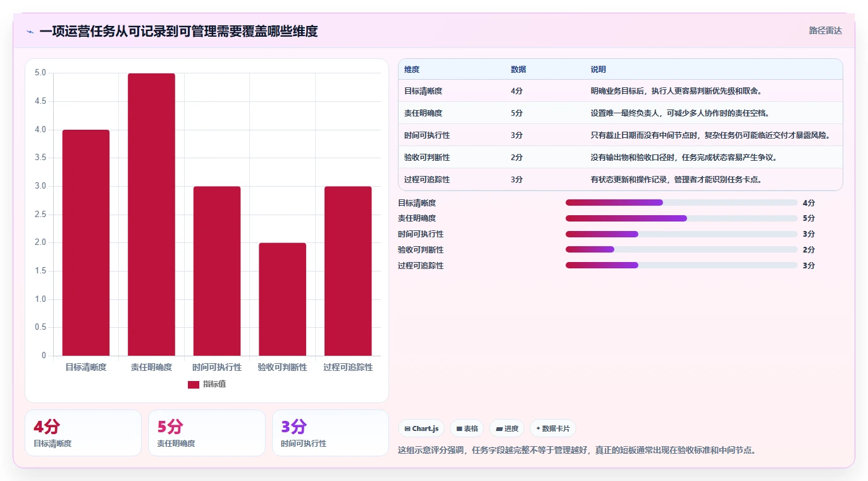Image resolution: width=868 pixels, height=481 pixels.
Task: Click the 5分 value beside the progress bars
Action: (x=809, y=218)
